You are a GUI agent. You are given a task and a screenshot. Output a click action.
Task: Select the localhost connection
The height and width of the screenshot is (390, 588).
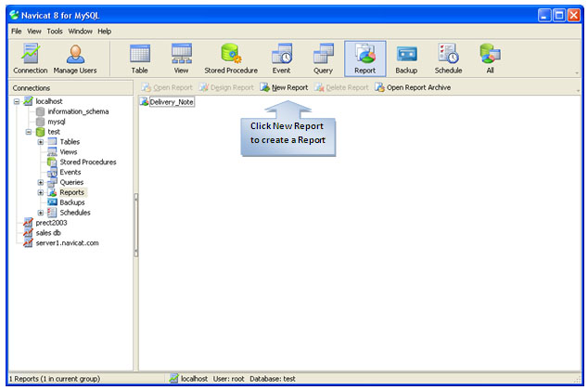(49, 101)
